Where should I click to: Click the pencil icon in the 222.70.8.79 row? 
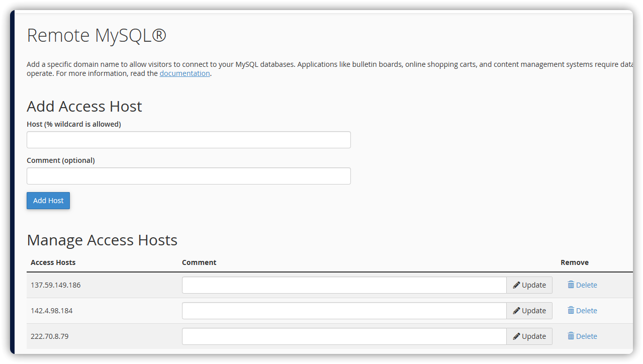coord(516,336)
